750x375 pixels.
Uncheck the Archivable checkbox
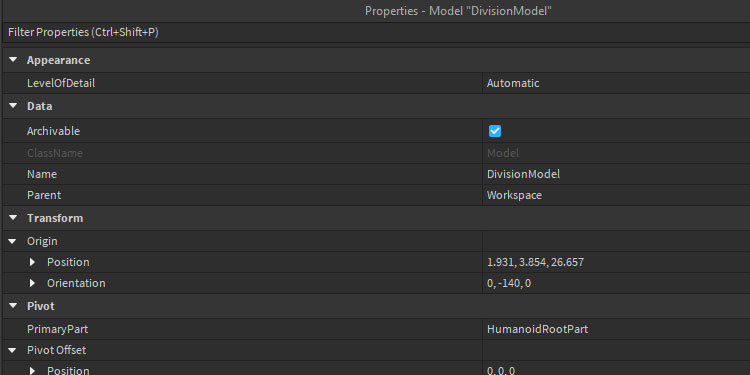495,131
